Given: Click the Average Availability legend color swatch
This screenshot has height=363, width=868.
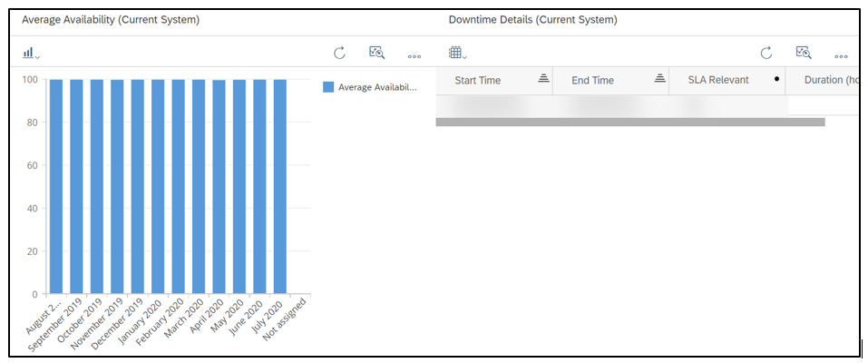Looking at the screenshot, I should coord(328,87).
